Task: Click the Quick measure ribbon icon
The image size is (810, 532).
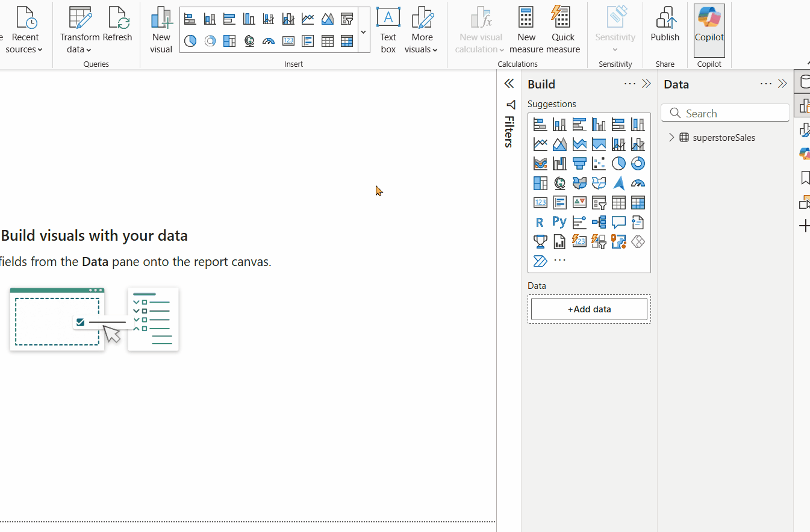Action: (x=562, y=29)
